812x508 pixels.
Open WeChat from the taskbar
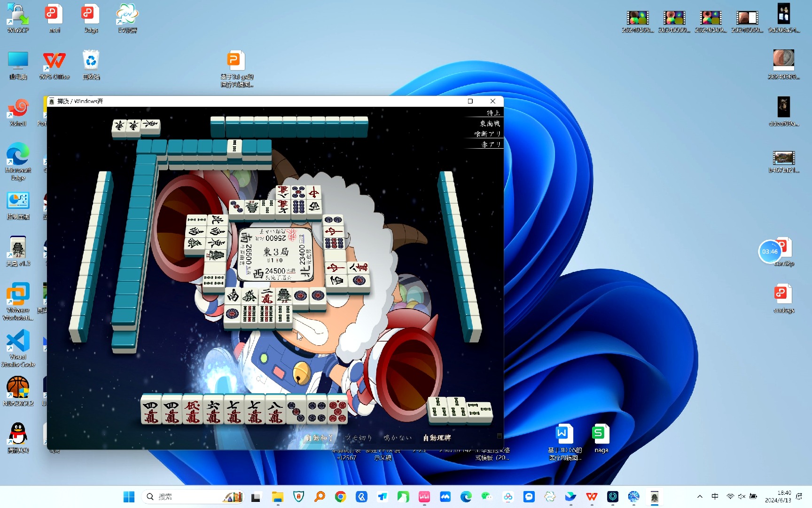487,497
